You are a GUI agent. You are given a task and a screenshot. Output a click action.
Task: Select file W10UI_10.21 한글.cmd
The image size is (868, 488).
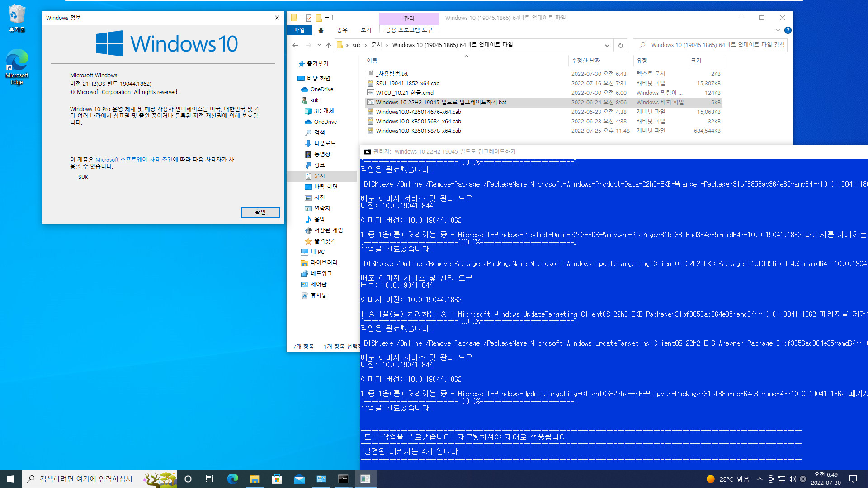[x=544, y=93]
